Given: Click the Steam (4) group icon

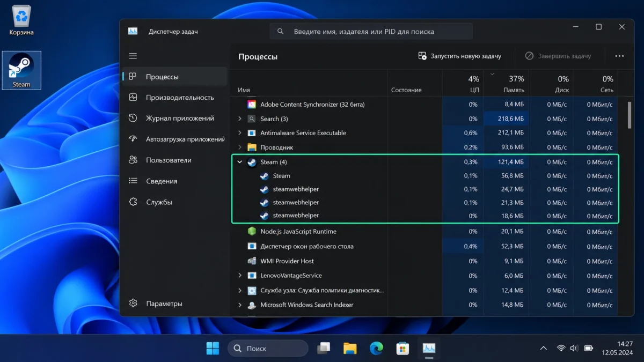Looking at the screenshot, I should (252, 162).
